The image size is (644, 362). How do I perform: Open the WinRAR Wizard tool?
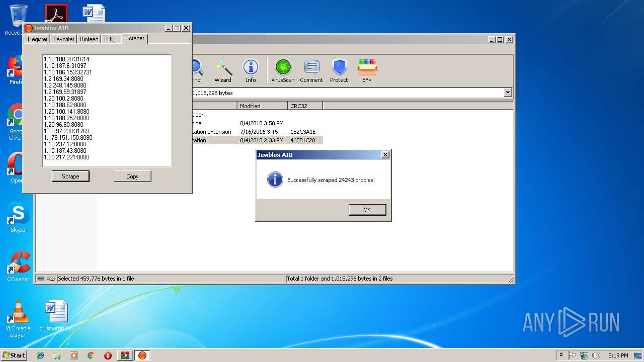click(x=223, y=71)
